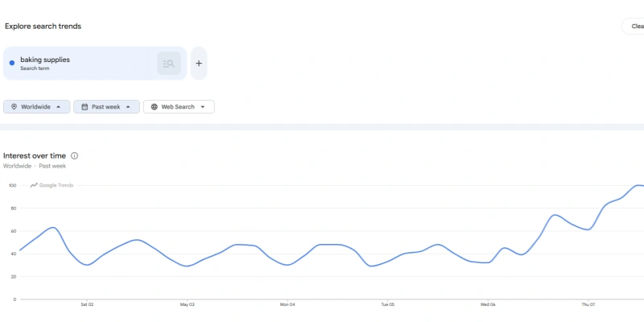Click the May 03 axis label

pyautogui.click(x=188, y=305)
